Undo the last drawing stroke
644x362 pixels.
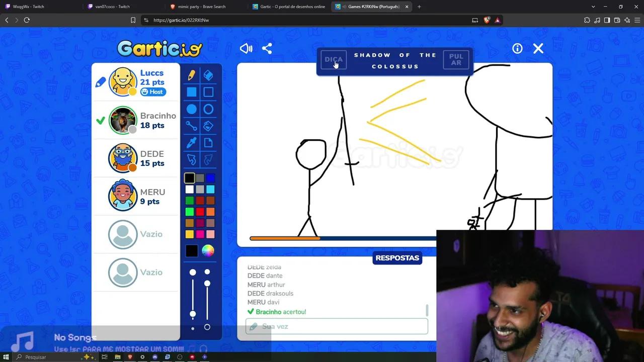point(192,160)
